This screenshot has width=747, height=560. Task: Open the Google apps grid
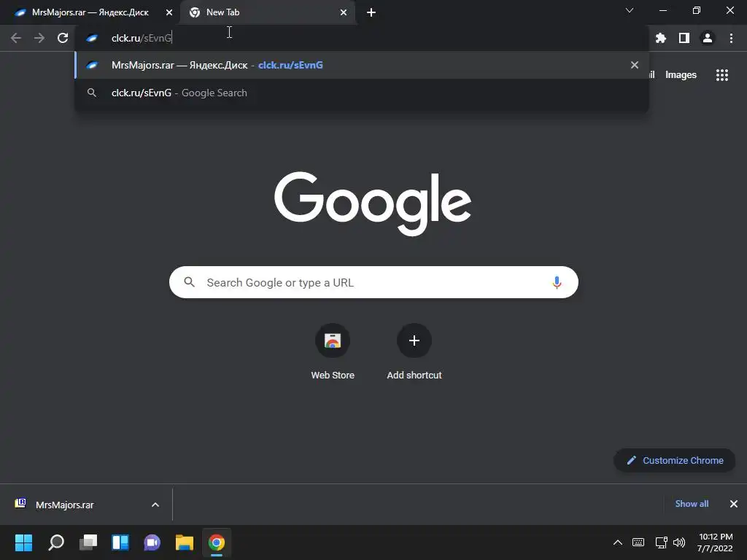click(x=722, y=75)
